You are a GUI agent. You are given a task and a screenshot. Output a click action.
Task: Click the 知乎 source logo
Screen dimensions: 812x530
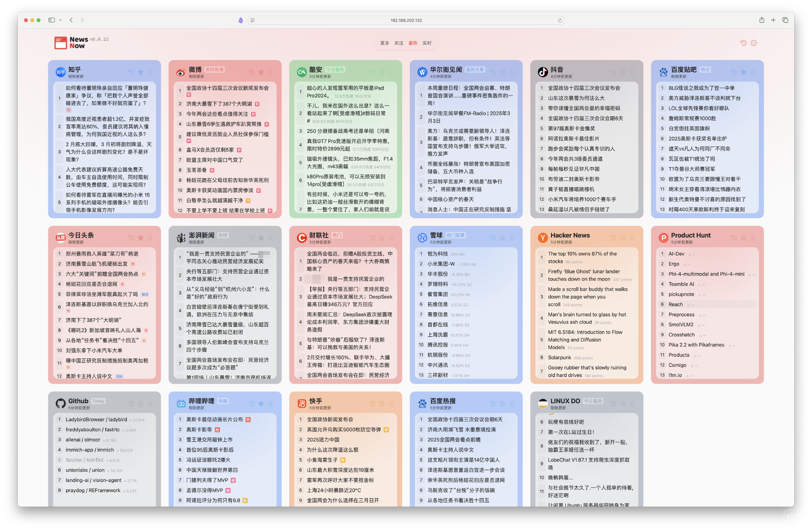tap(61, 72)
